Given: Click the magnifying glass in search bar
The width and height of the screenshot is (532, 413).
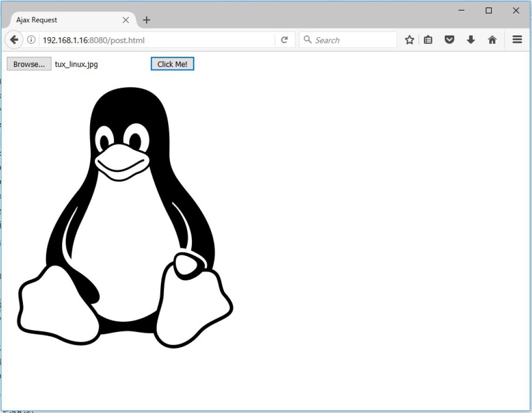Looking at the screenshot, I should pyautogui.click(x=308, y=40).
